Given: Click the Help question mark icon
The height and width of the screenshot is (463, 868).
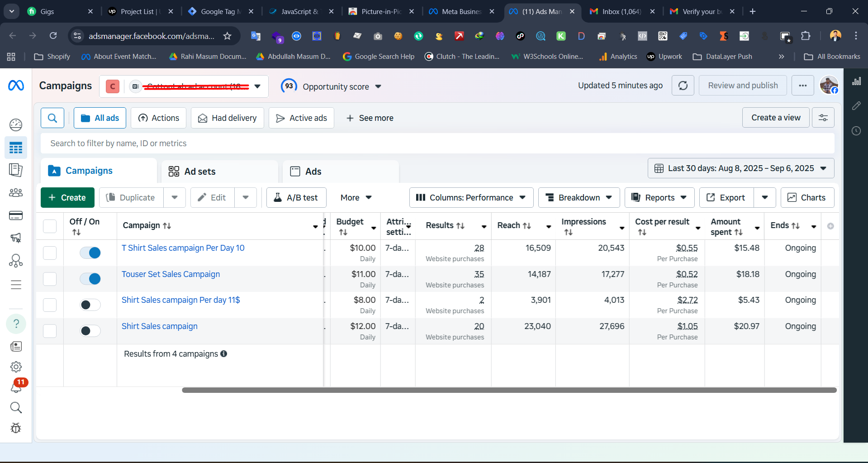Looking at the screenshot, I should (x=16, y=324).
